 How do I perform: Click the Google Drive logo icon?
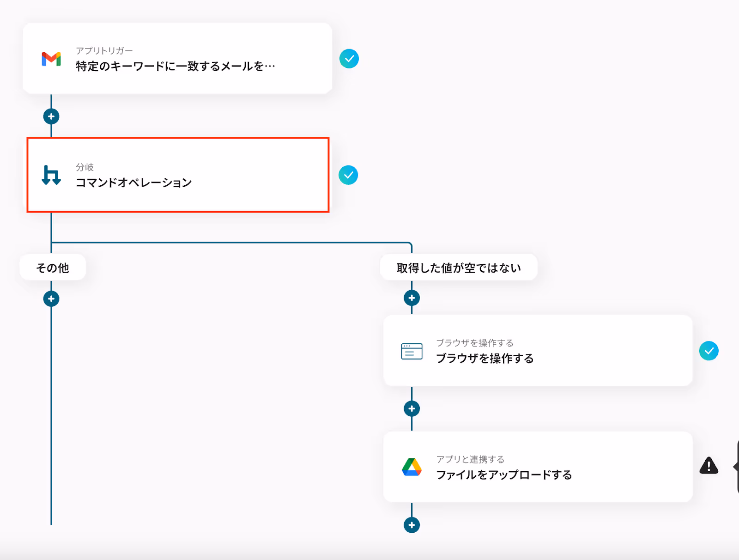click(x=412, y=467)
